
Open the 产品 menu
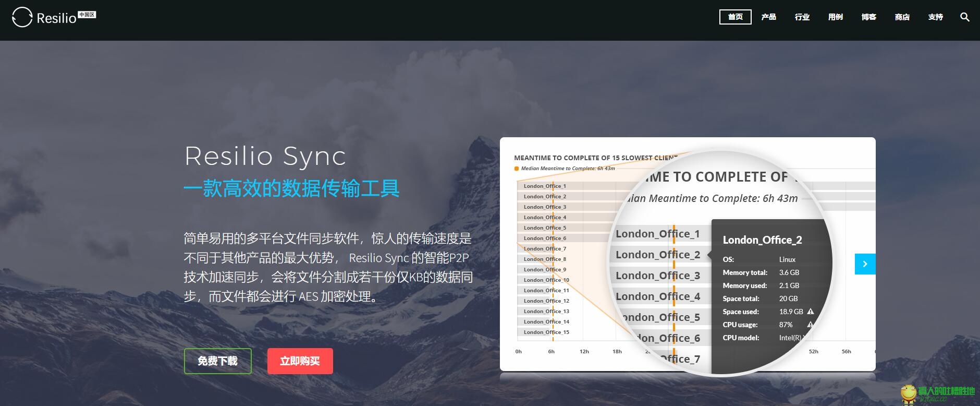click(x=768, y=17)
